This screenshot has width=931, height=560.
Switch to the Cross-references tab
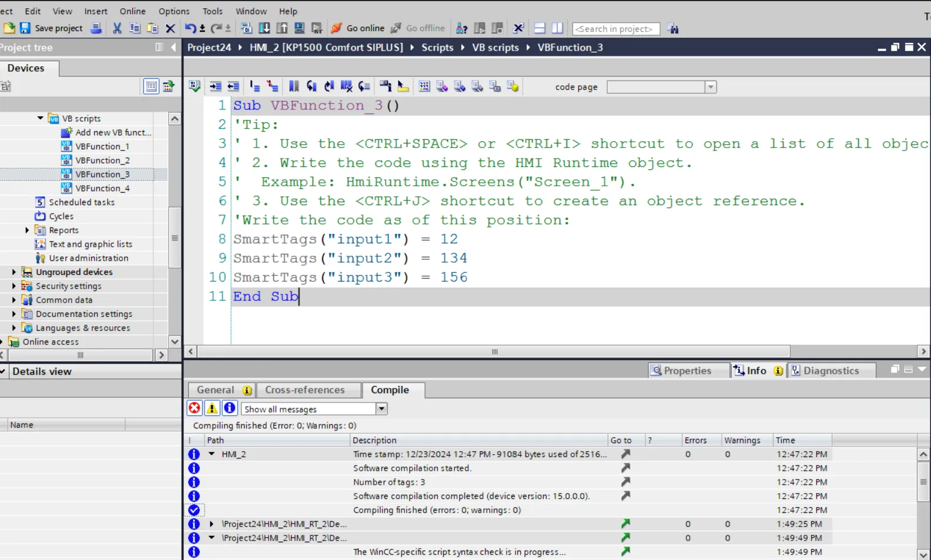click(x=304, y=390)
